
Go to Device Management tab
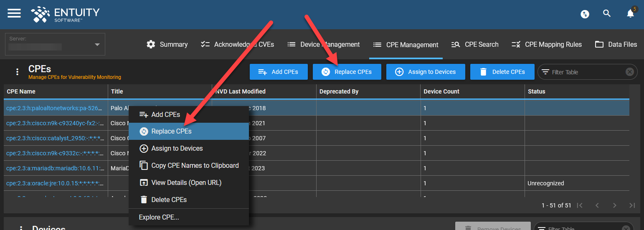(324, 44)
